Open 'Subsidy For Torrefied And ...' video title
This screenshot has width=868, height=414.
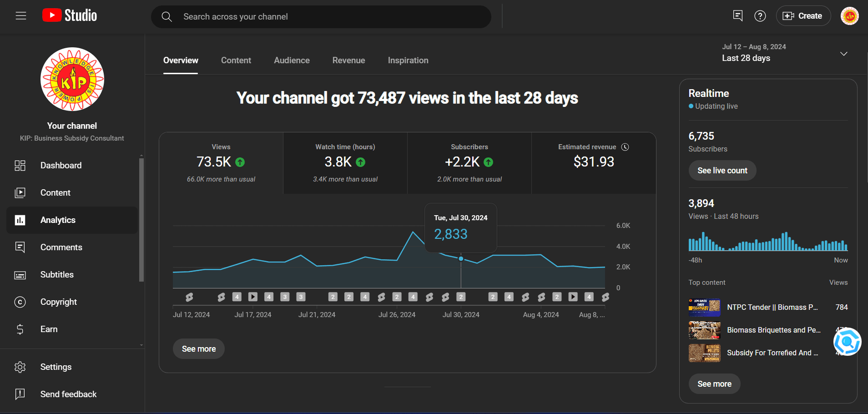(x=772, y=353)
